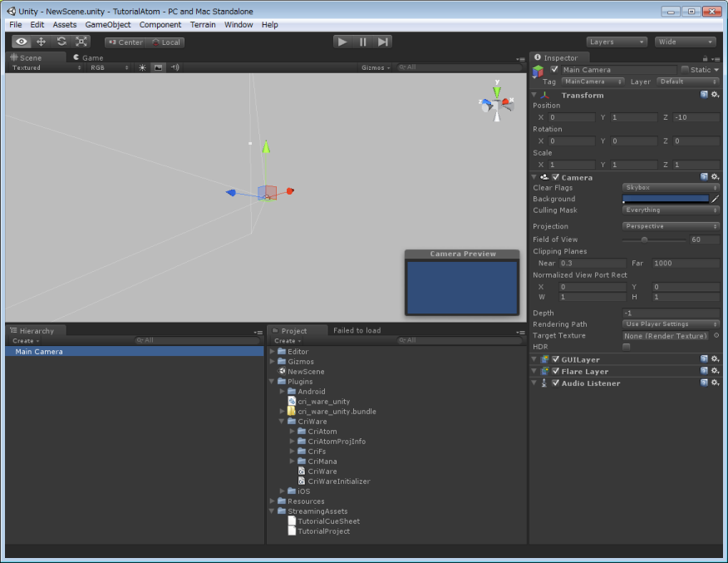The height and width of the screenshot is (563, 728).
Task: Open Camera component help icon
Action: pos(704,177)
